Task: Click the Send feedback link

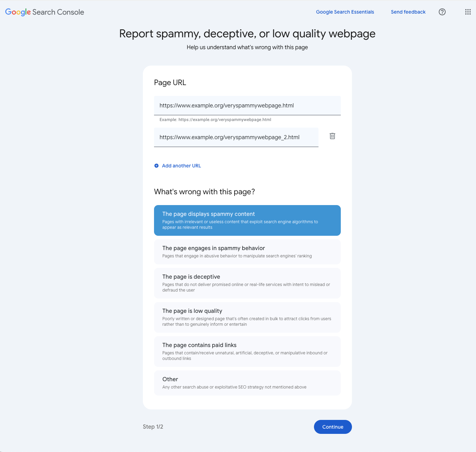Action: [408, 12]
